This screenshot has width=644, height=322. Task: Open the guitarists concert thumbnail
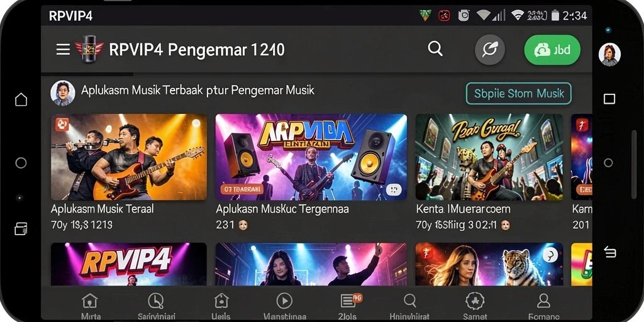[x=129, y=157]
